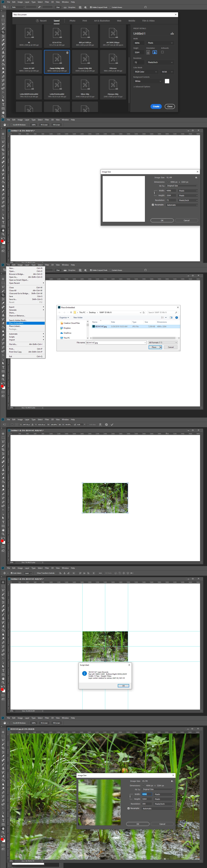Toggle Resample checkbox in 91.4M Image Size dialog
Screen dimensions: 207x868
[153, 205]
